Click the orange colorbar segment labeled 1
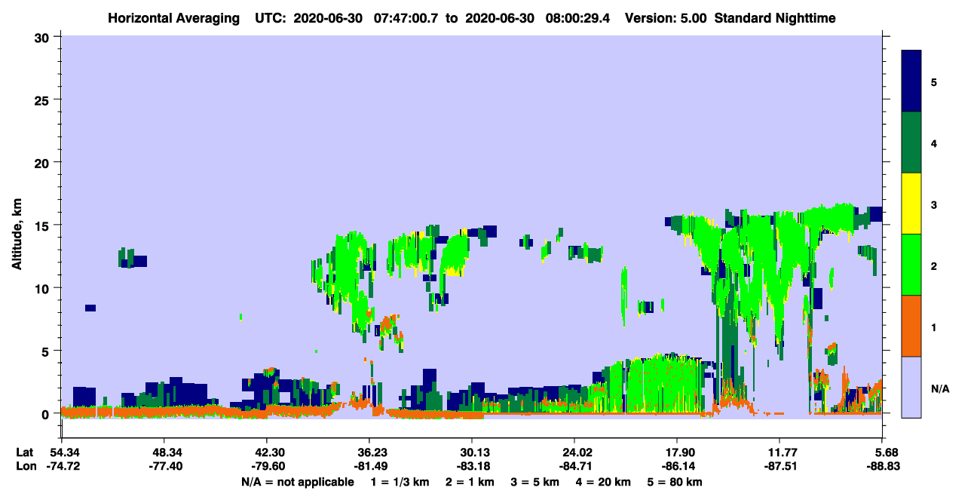The image size is (980, 503). (911, 326)
